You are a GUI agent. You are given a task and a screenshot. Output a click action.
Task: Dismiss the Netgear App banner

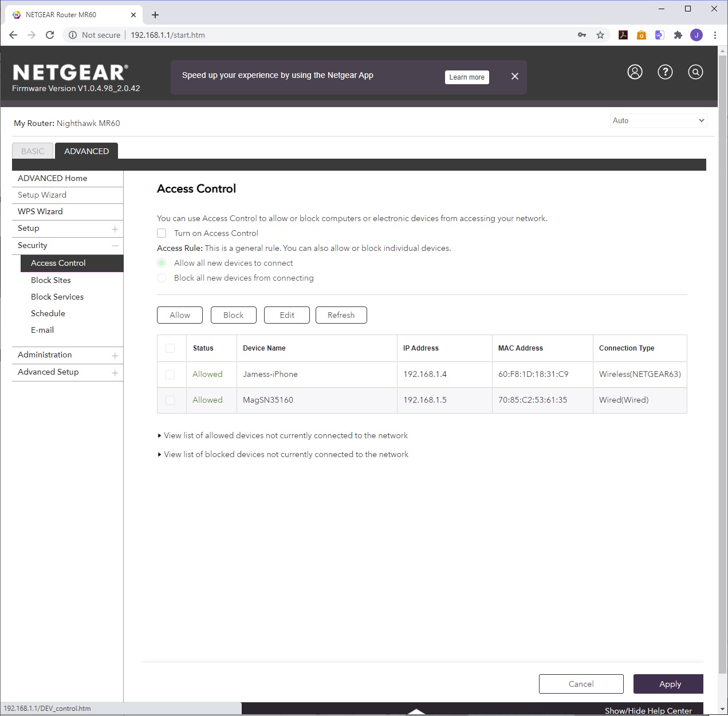pyautogui.click(x=514, y=76)
